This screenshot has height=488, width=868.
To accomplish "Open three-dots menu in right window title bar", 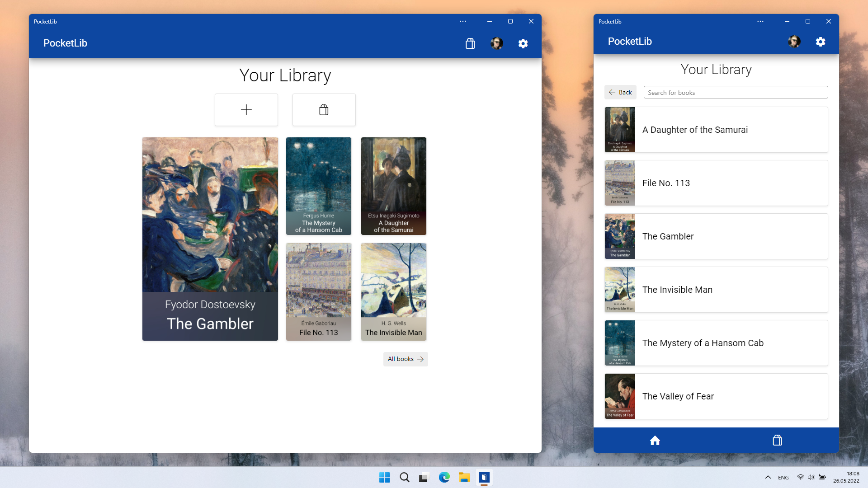I will click(x=760, y=21).
